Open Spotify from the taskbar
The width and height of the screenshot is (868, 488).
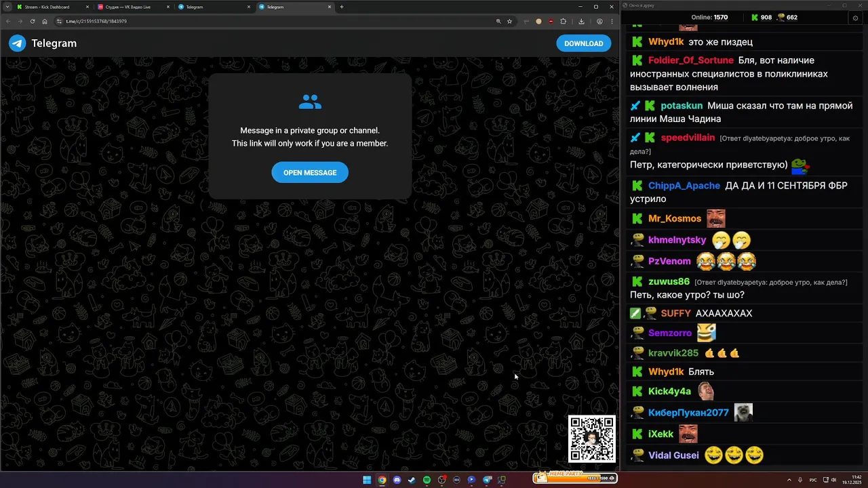427,480
